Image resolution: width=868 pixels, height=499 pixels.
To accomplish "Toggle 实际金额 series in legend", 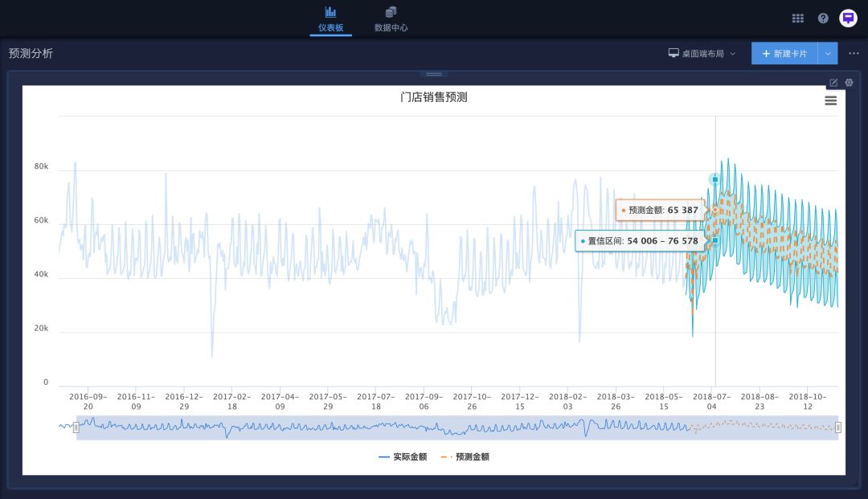I will [x=403, y=456].
